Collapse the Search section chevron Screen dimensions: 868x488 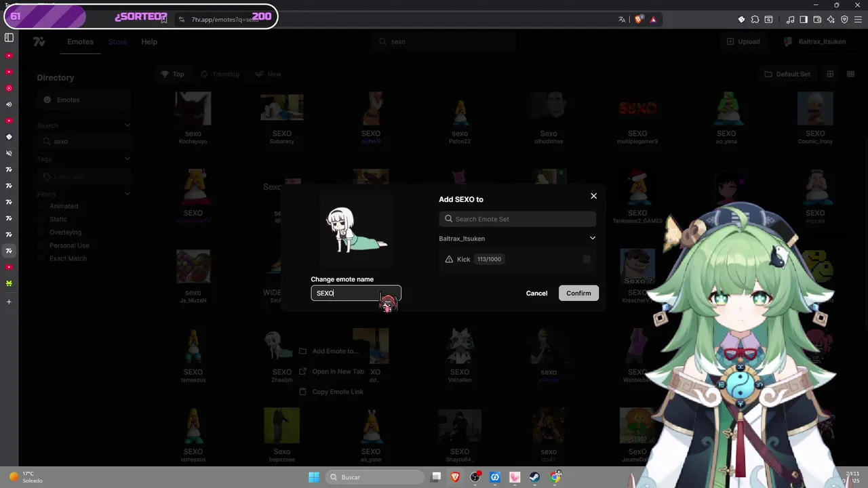pos(127,125)
